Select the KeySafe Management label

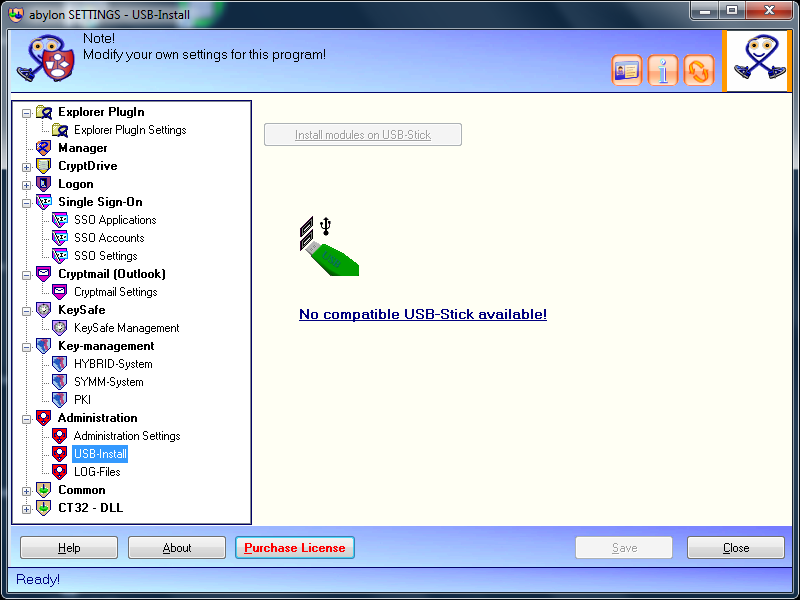coord(127,328)
